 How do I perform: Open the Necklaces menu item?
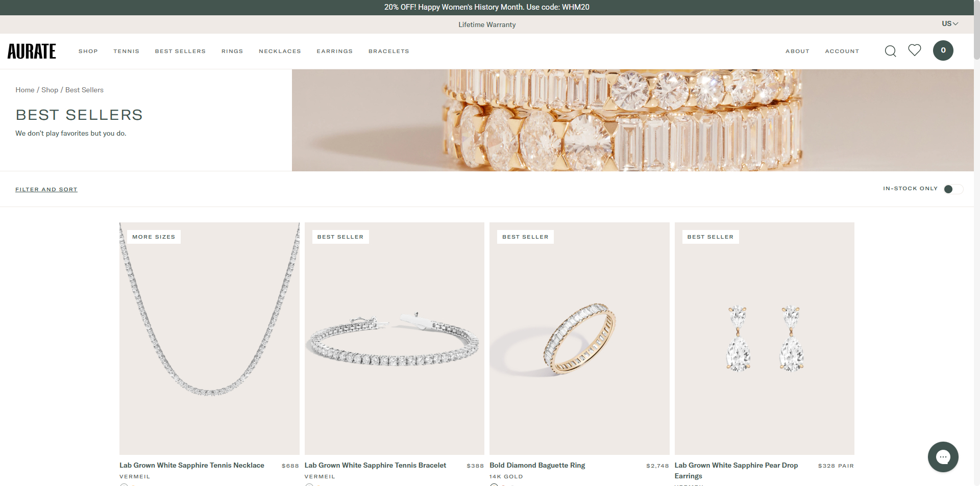[x=280, y=52]
